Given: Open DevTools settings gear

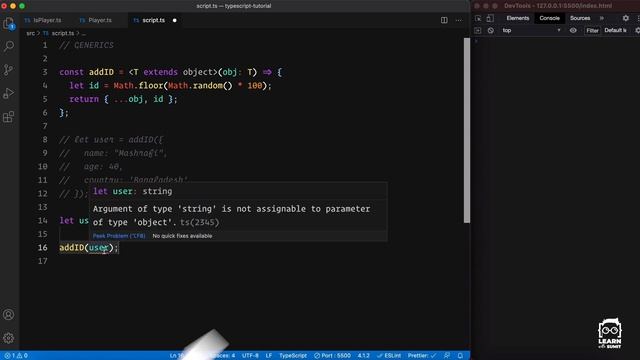Looking at the screenshot, I should point(626,18).
